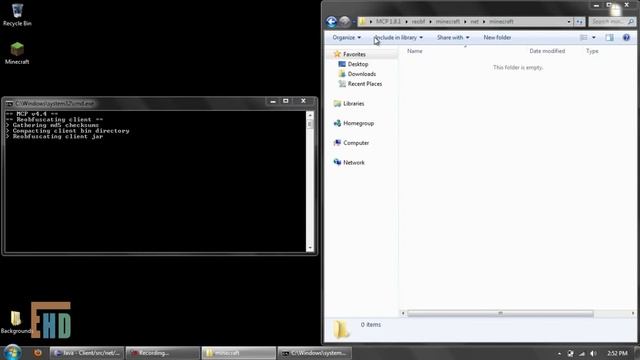Switch to the minecraft folder taskbar button
Viewport: 640px width, 360px height.
pos(238,353)
